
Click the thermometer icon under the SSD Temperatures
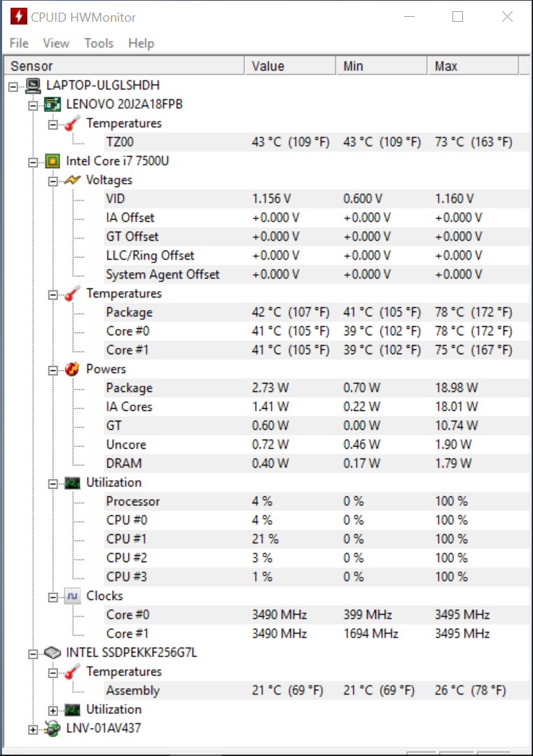pos(72,671)
